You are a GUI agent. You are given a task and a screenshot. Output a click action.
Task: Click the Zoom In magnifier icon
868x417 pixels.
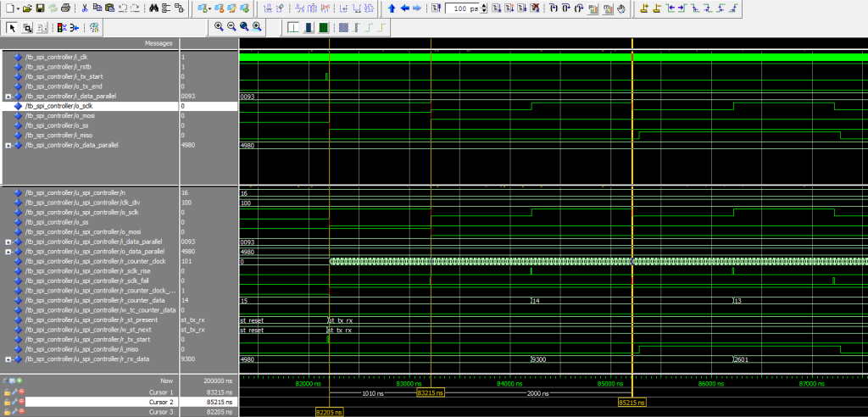(219, 26)
